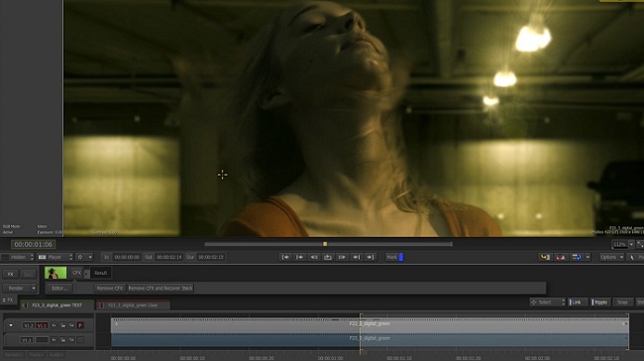Open the Player mode selector
Screen dimensions: 644x361
coord(55,257)
